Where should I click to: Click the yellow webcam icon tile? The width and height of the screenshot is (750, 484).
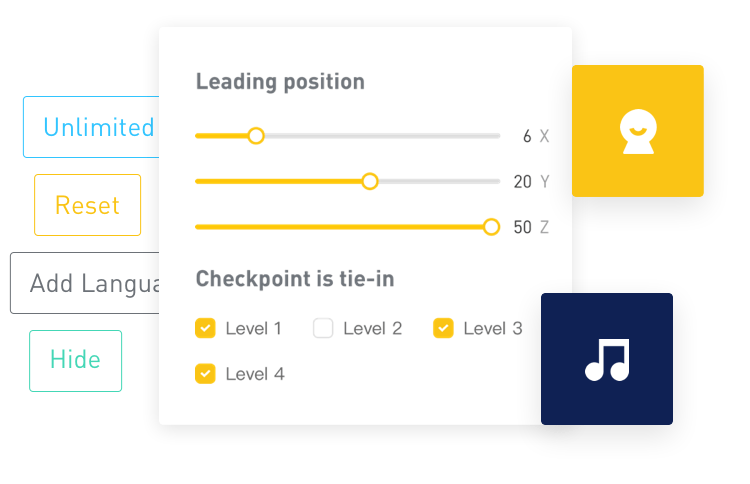click(x=638, y=131)
